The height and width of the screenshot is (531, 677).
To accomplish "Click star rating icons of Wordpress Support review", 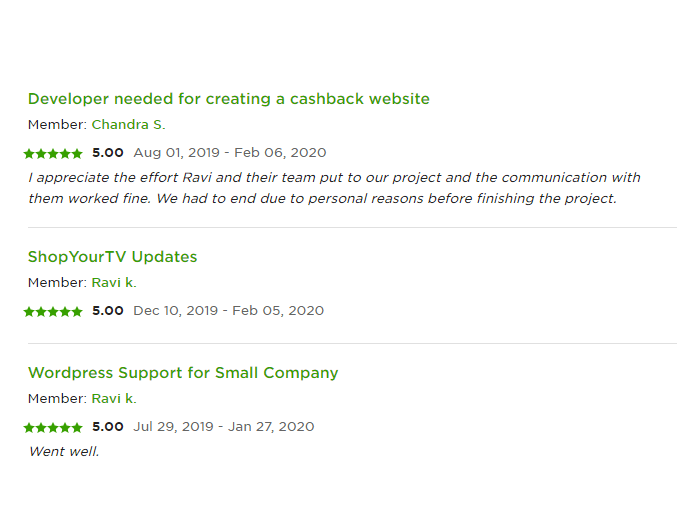I will [x=53, y=427].
